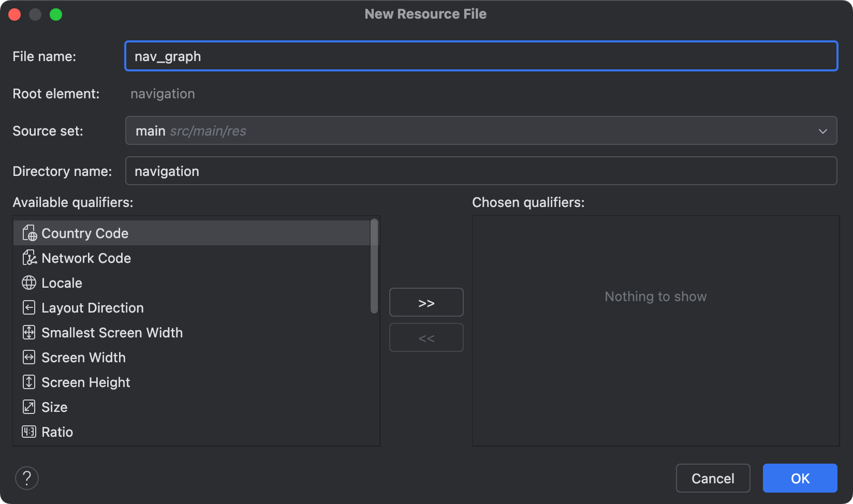The image size is (853, 504).
Task: Select Locale in available qualifiers list
Action: (x=62, y=283)
